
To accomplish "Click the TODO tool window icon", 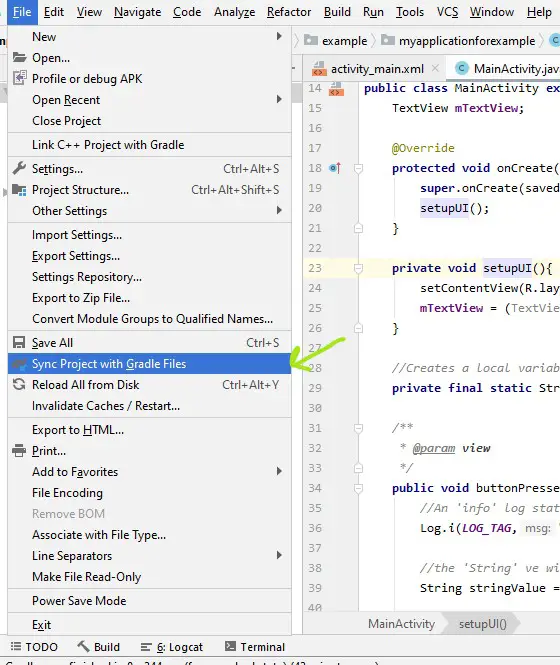I will [x=16, y=646].
